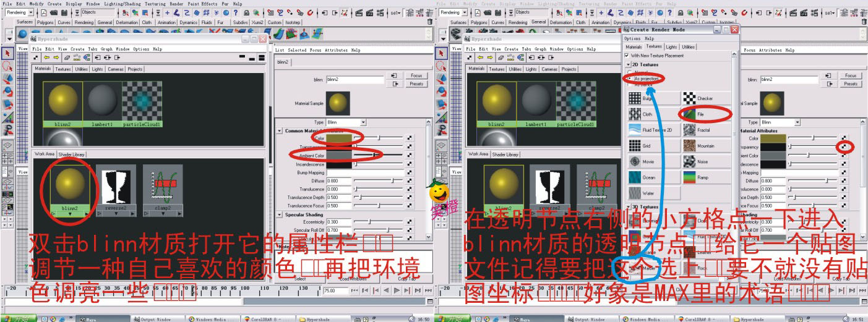Click Copy Tab button in left Attribute Editor
The image size is (868, 322).
[406, 279]
